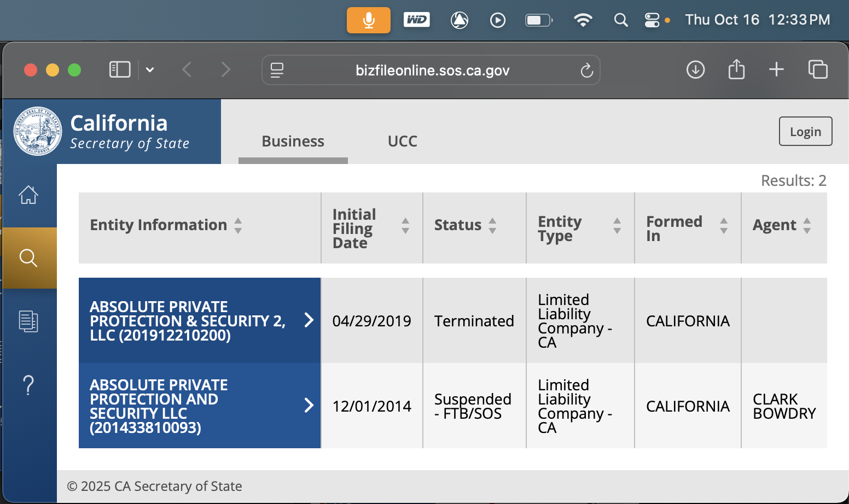
Task: Click the Help question mark icon
Action: coord(28,385)
